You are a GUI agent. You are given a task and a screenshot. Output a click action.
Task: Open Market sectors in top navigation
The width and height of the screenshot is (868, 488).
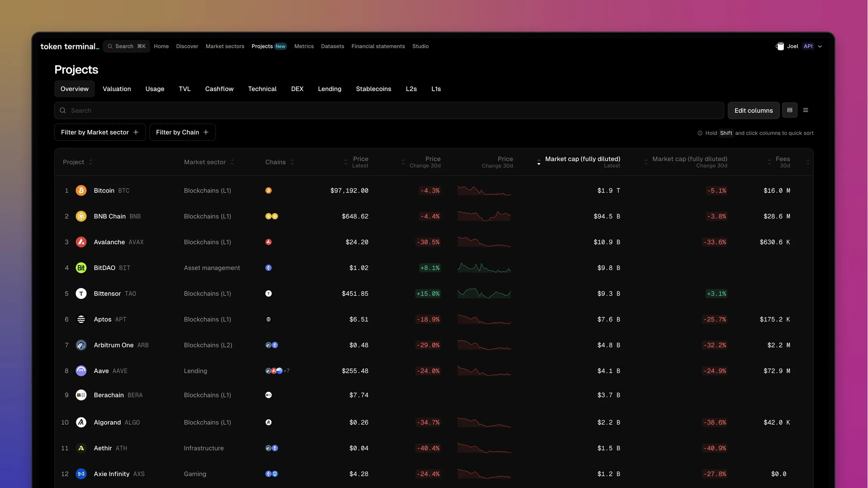225,46
